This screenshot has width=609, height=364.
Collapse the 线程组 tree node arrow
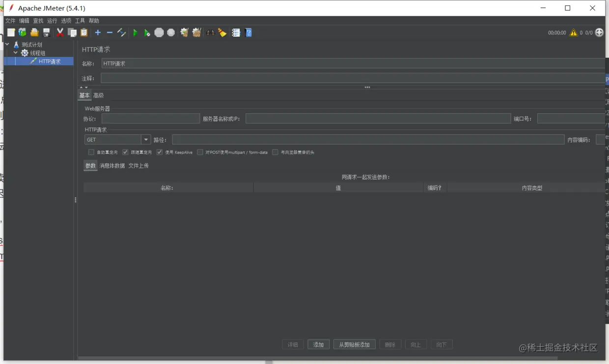pyautogui.click(x=16, y=53)
